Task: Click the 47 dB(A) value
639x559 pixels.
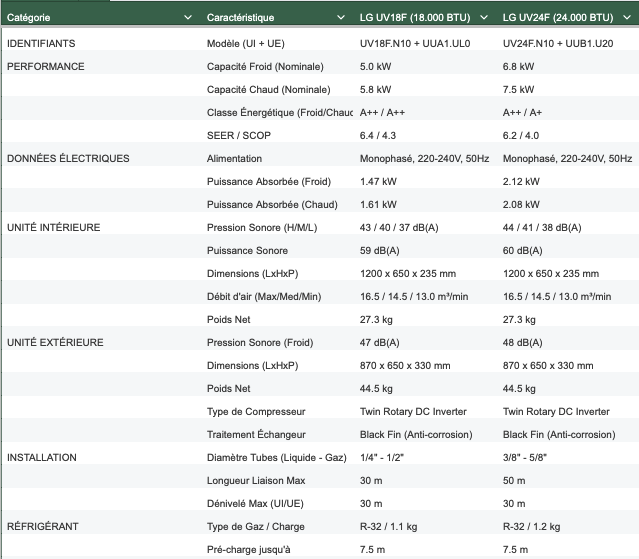Action: click(379, 343)
